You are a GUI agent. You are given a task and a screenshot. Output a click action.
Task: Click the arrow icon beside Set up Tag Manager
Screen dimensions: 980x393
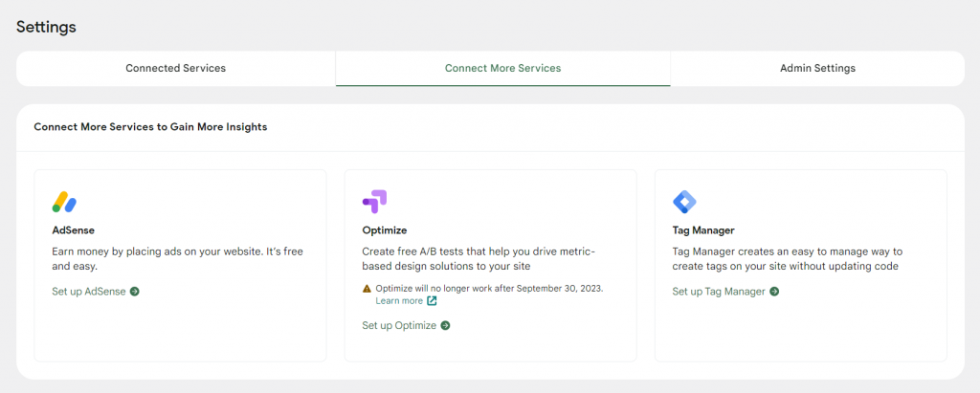tap(774, 291)
